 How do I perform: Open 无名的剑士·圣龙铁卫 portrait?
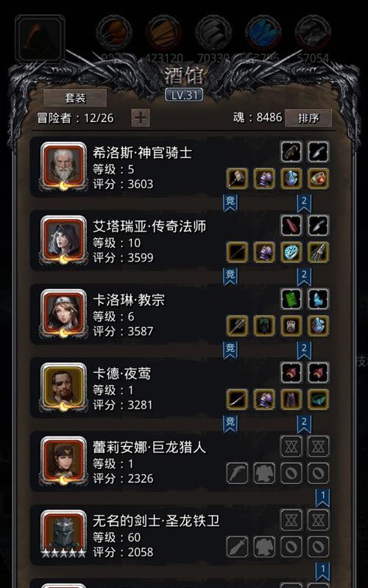pyautogui.click(x=63, y=534)
